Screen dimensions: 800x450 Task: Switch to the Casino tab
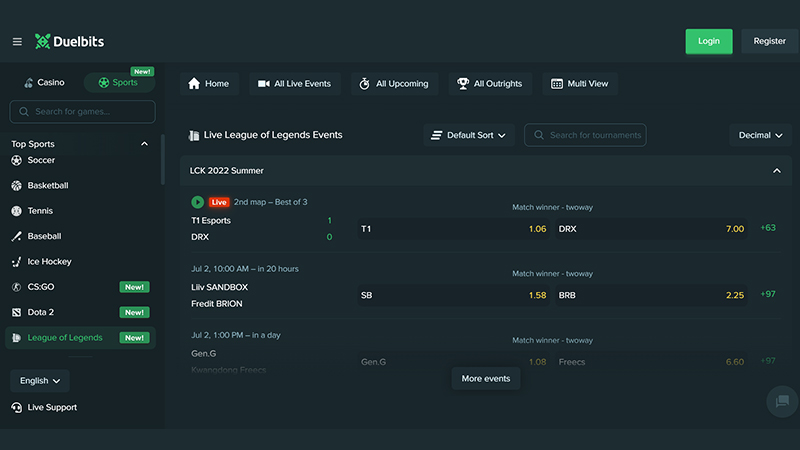[x=44, y=83]
